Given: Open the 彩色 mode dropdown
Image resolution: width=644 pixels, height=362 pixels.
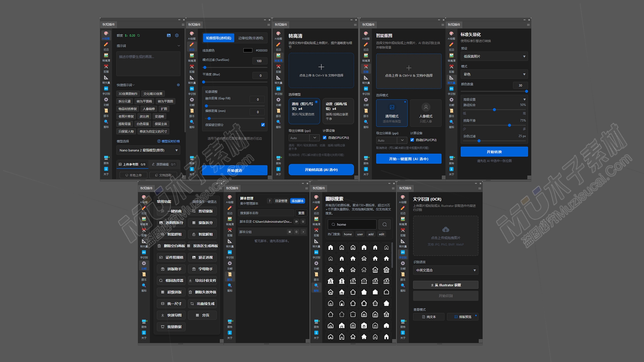Looking at the screenshot, I should [x=494, y=74].
